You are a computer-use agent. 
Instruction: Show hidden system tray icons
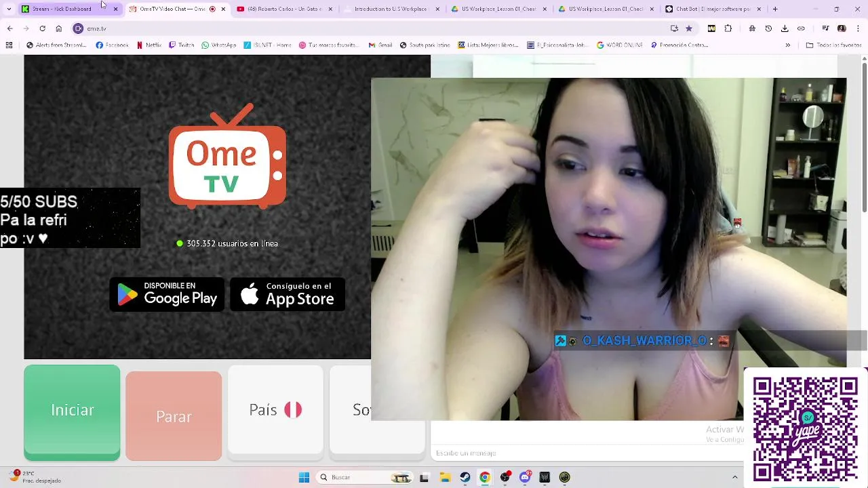tap(734, 477)
